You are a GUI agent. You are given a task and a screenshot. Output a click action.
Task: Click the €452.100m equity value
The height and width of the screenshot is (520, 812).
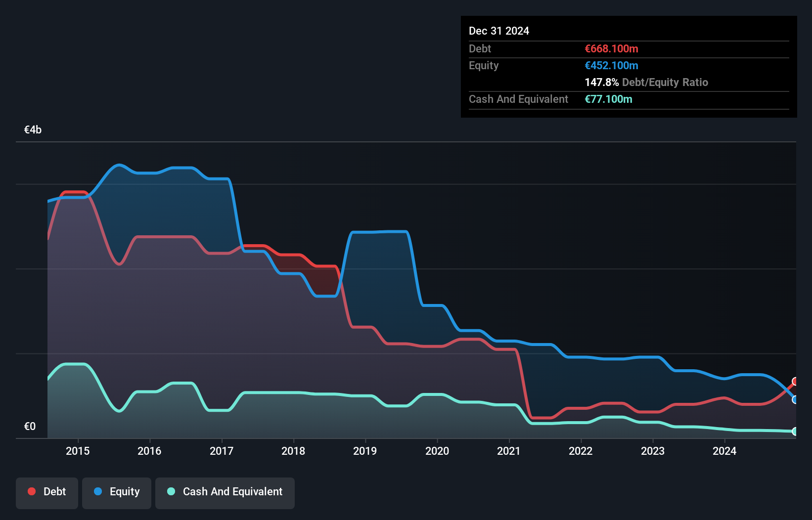612,66
